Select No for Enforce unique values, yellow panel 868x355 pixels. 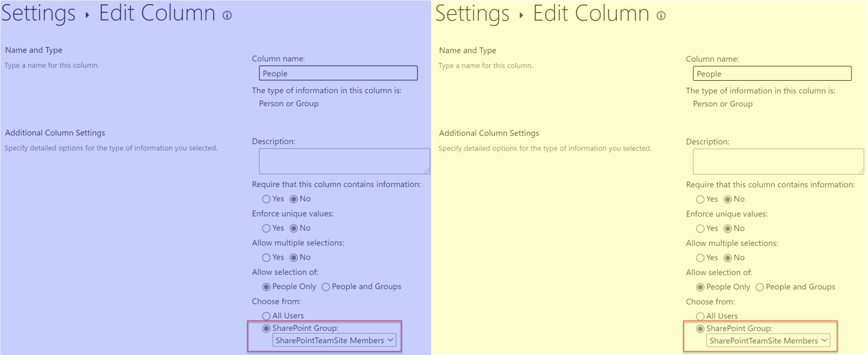click(728, 228)
